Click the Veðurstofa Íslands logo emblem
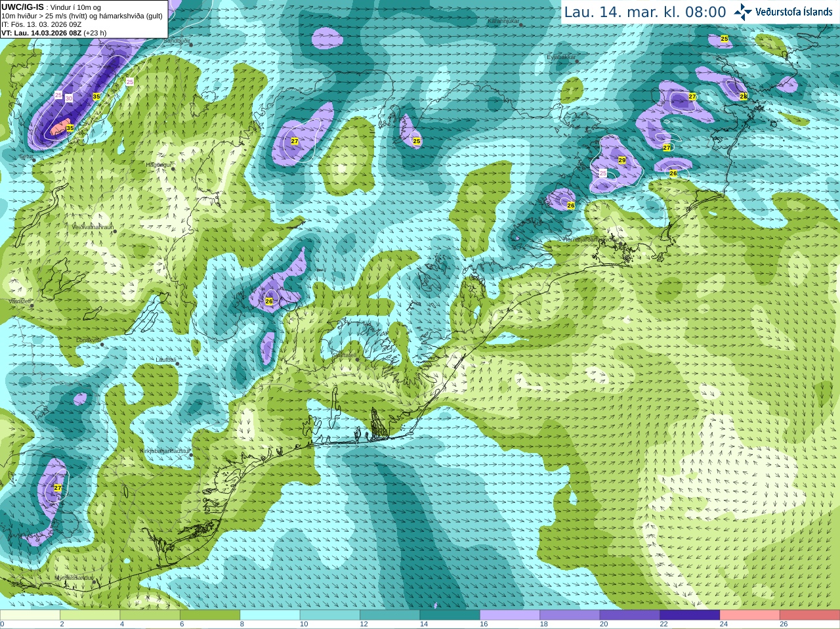The height and width of the screenshot is (629, 840). (743, 12)
